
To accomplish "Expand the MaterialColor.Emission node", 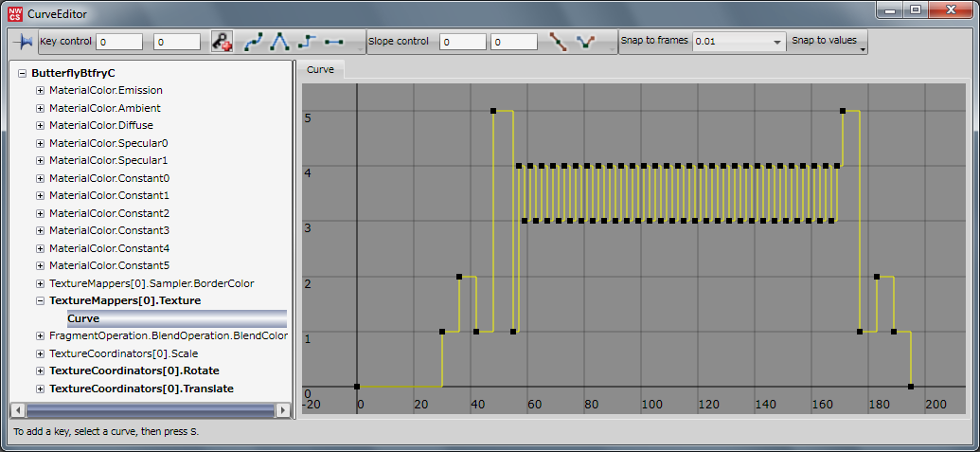I will (40, 91).
